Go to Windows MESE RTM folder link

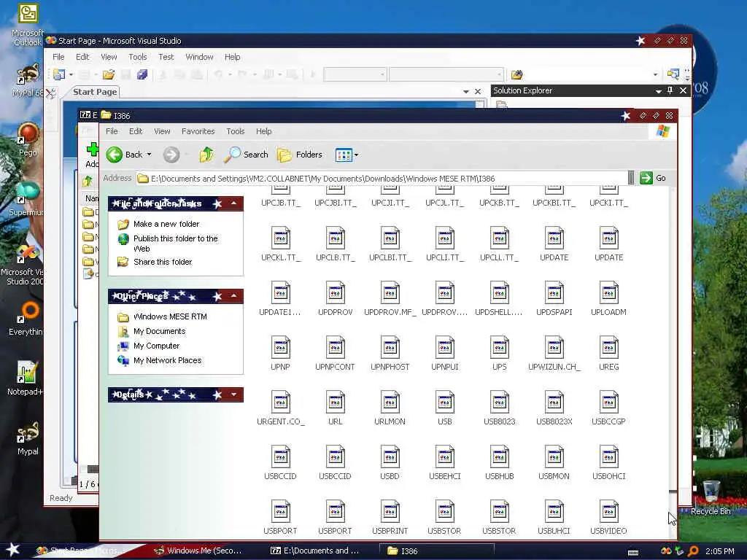(x=170, y=316)
